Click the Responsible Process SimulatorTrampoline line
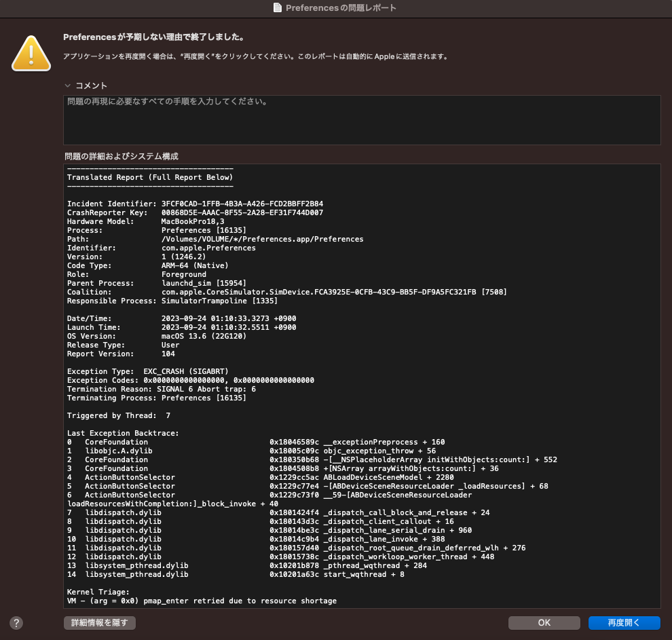 coord(172,301)
